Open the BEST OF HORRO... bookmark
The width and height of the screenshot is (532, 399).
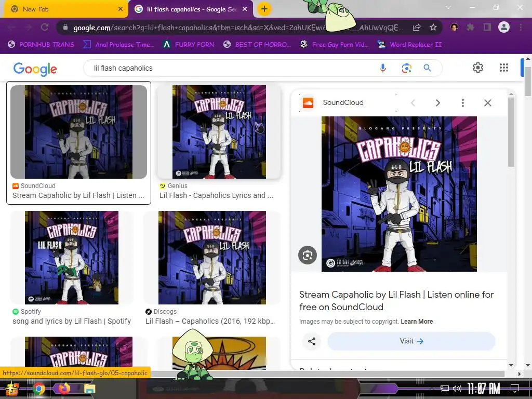pyautogui.click(x=257, y=45)
